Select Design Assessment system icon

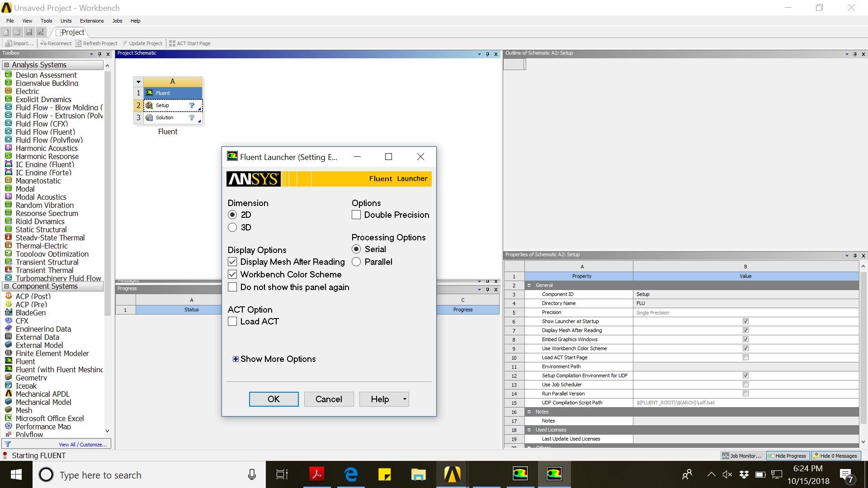point(8,75)
